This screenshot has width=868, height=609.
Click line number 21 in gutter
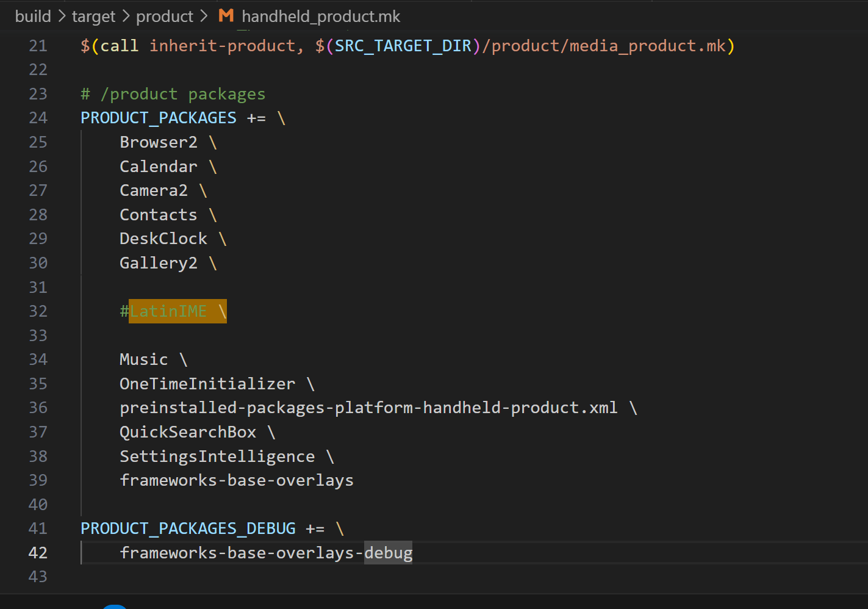[38, 46]
